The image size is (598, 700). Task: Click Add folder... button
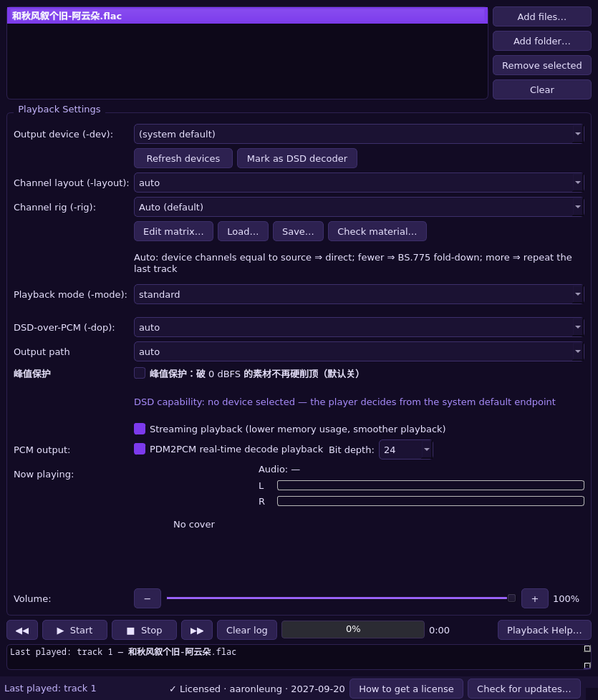click(x=541, y=41)
